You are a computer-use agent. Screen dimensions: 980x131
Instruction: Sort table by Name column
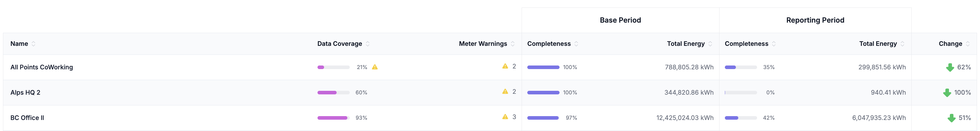click(33, 44)
